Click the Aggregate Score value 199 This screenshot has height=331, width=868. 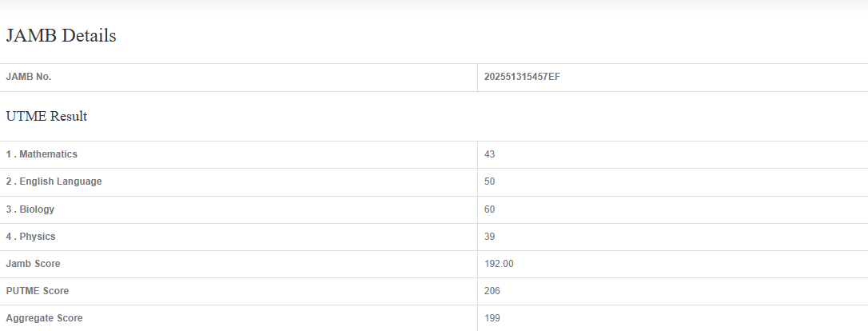tap(492, 318)
